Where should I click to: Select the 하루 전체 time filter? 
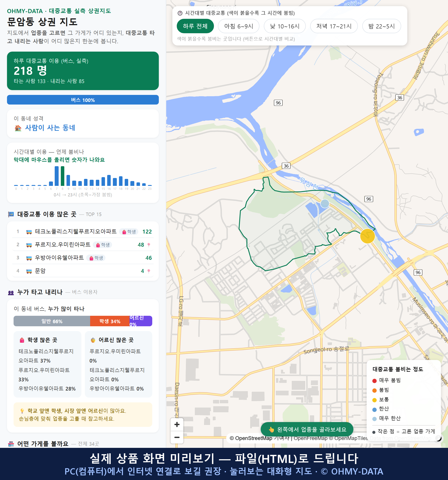[195, 26]
